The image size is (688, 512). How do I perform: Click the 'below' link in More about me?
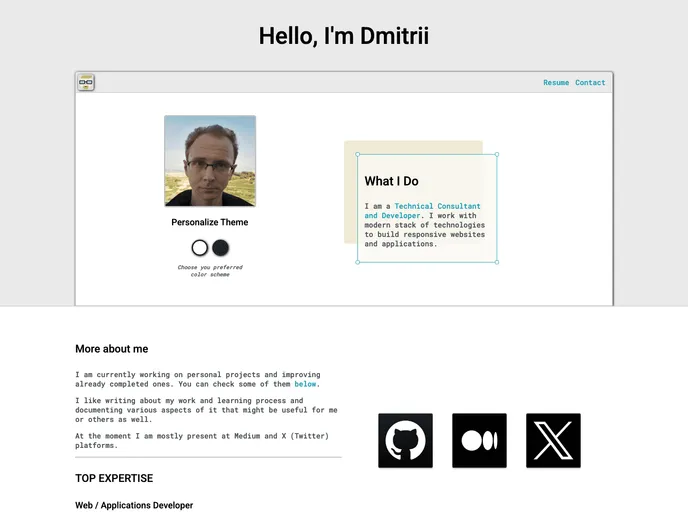(305, 384)
